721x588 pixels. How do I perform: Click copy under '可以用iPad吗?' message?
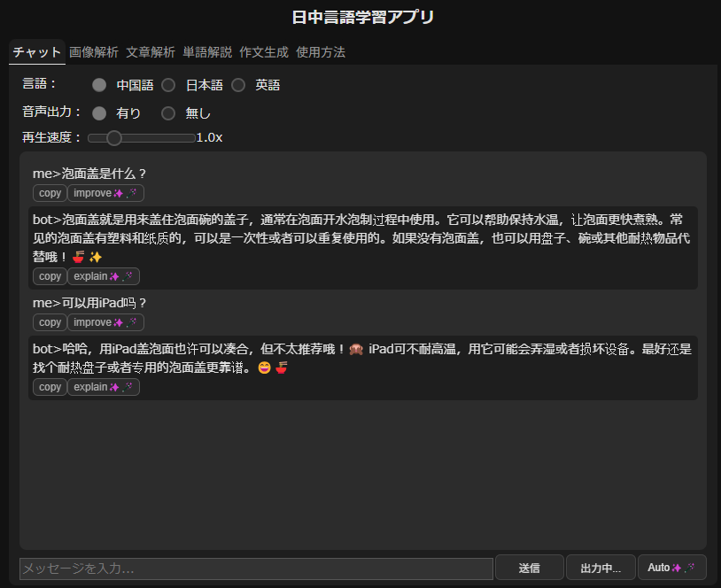click(50, 322)
